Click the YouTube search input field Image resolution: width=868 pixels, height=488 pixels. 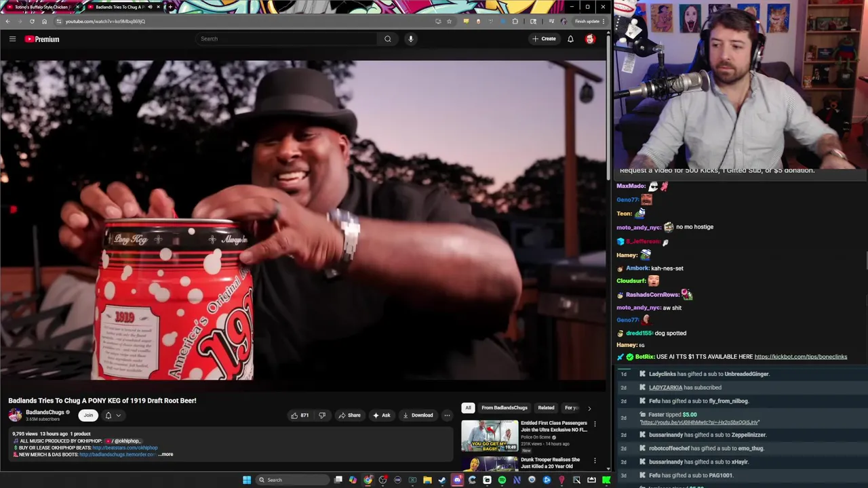[286, 39]
